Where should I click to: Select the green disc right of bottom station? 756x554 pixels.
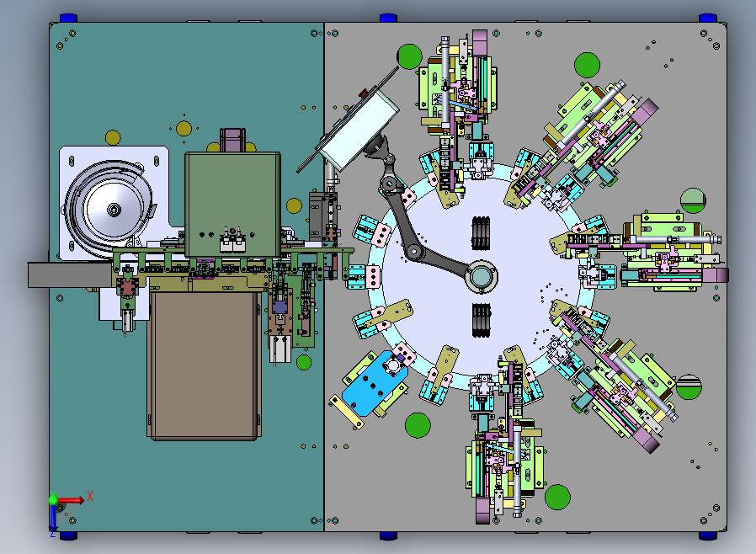[557, 497]
